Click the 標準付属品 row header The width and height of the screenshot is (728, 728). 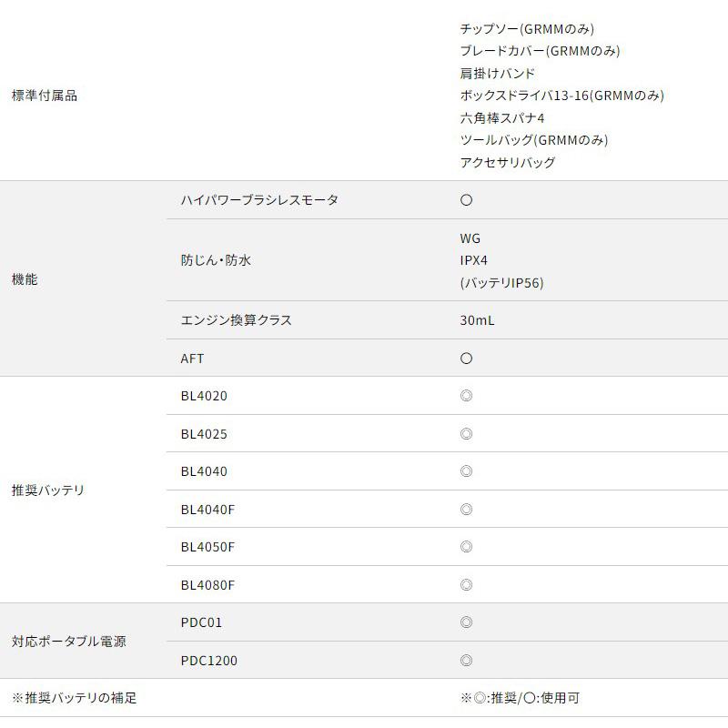(x=44, y=96)
